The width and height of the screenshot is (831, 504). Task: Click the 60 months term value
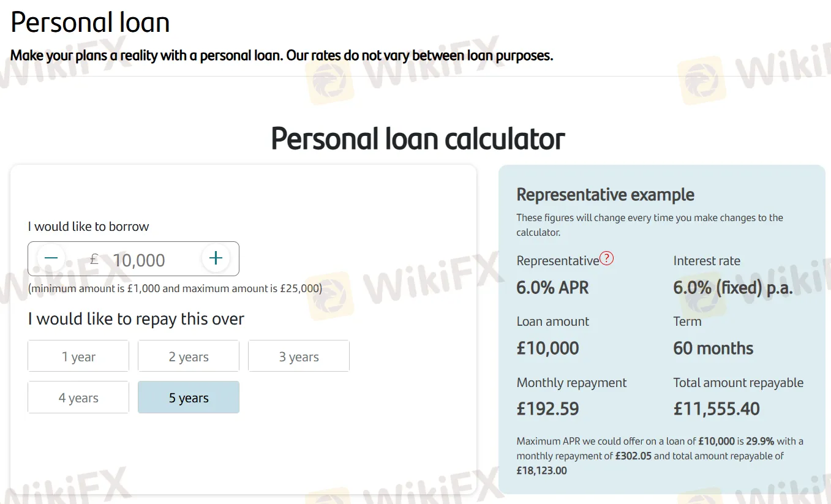[713, 348]
